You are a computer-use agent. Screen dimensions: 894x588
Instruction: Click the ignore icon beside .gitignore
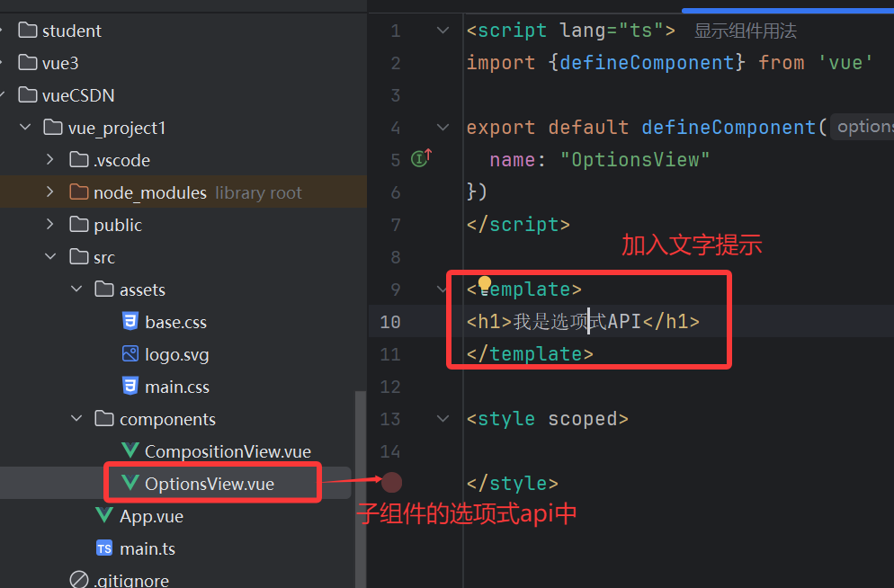tap(78, 579)
